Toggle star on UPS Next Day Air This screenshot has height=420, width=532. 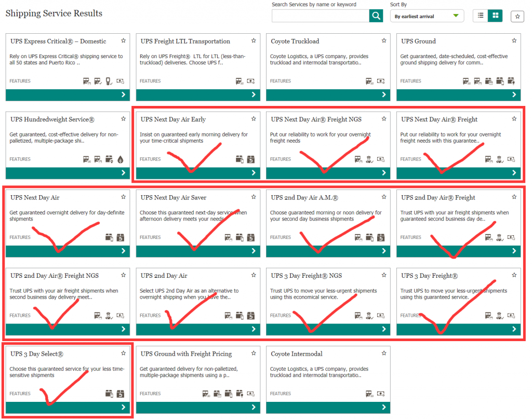[x=123, y=197]
